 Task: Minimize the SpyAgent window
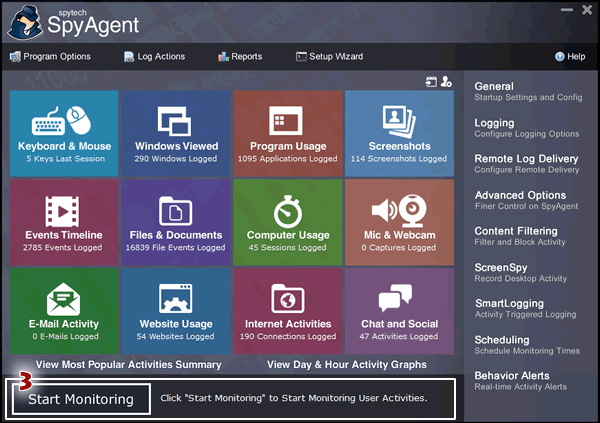[567, 10]
